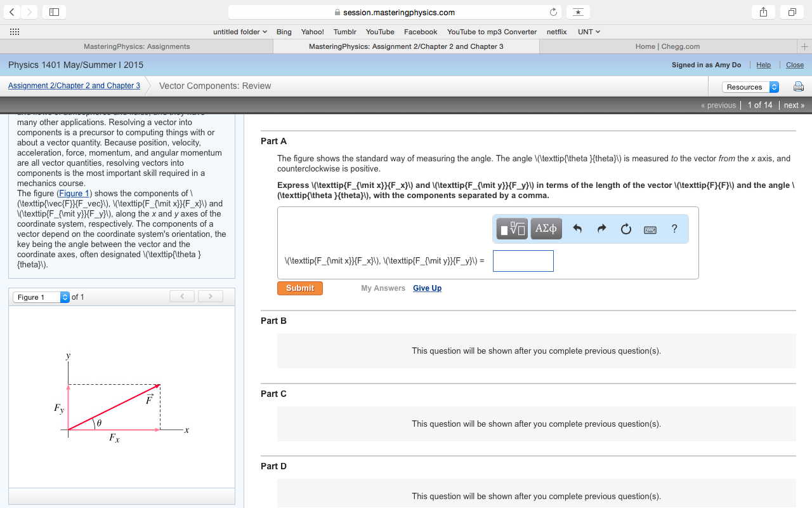Reset the answer with the circular reset icon
812x508 pixels.
click(x=625, y=229)
